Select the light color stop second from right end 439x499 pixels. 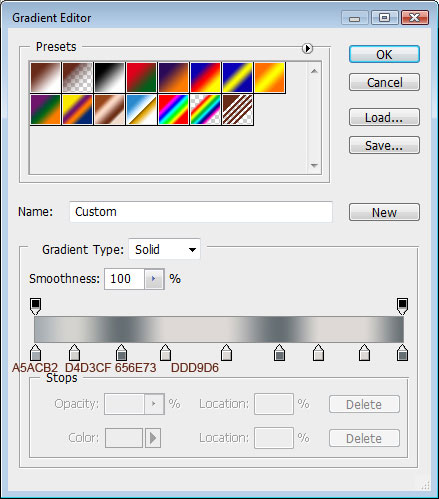(x=364, y=353)
